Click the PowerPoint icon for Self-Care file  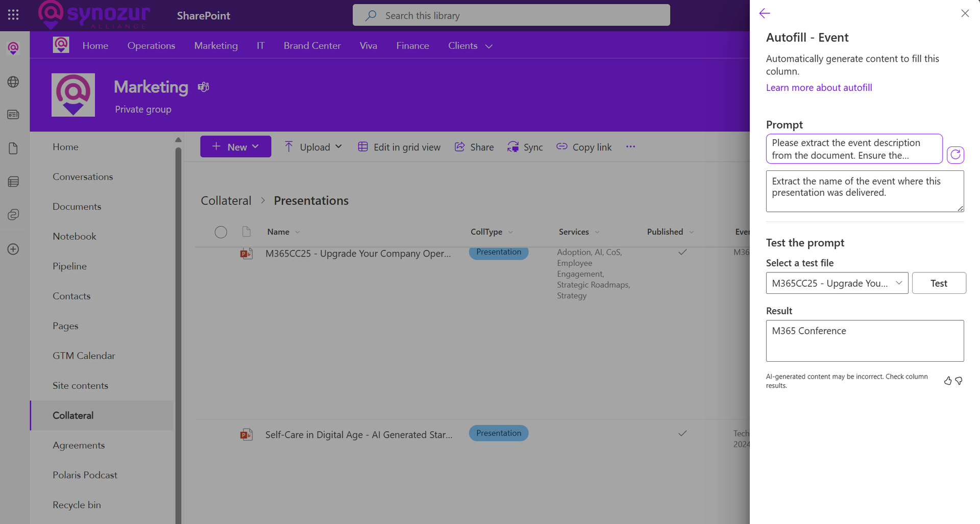247,434
